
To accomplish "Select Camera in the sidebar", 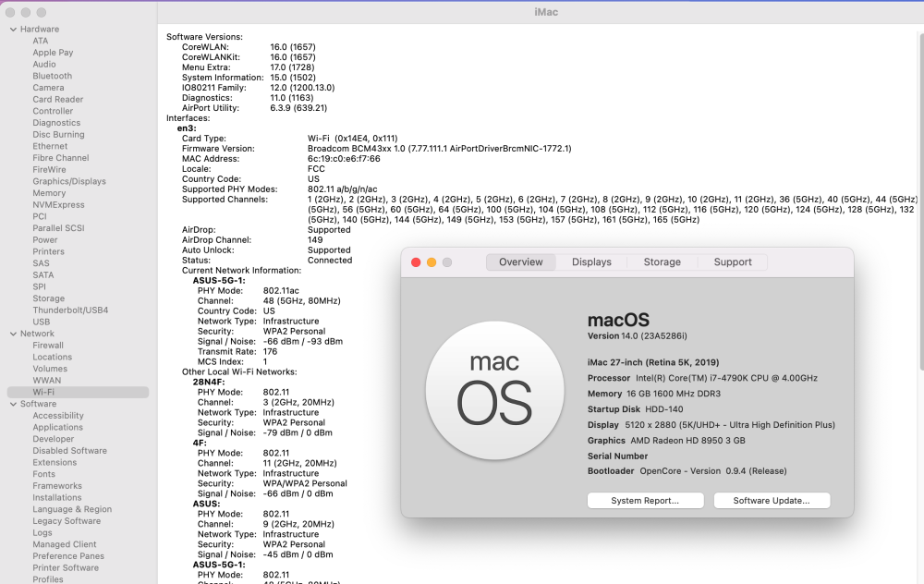I will tap(48, 87).
